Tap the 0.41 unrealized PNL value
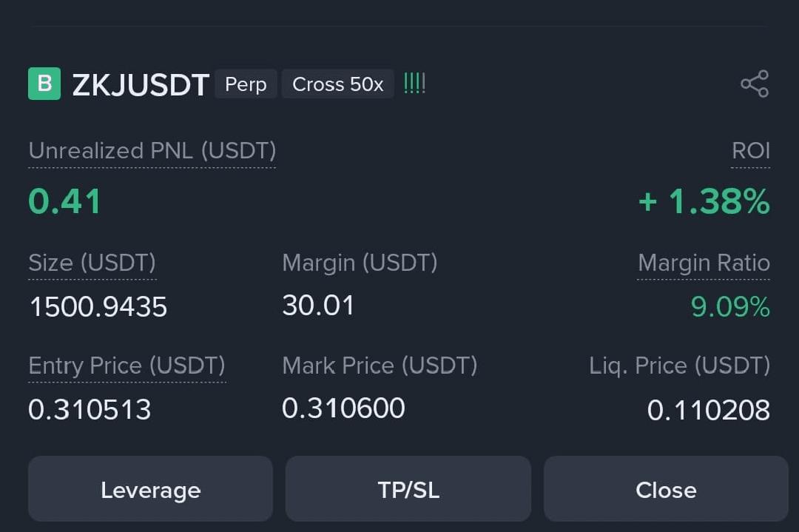799x532 pixels. [x=64, y=201]
